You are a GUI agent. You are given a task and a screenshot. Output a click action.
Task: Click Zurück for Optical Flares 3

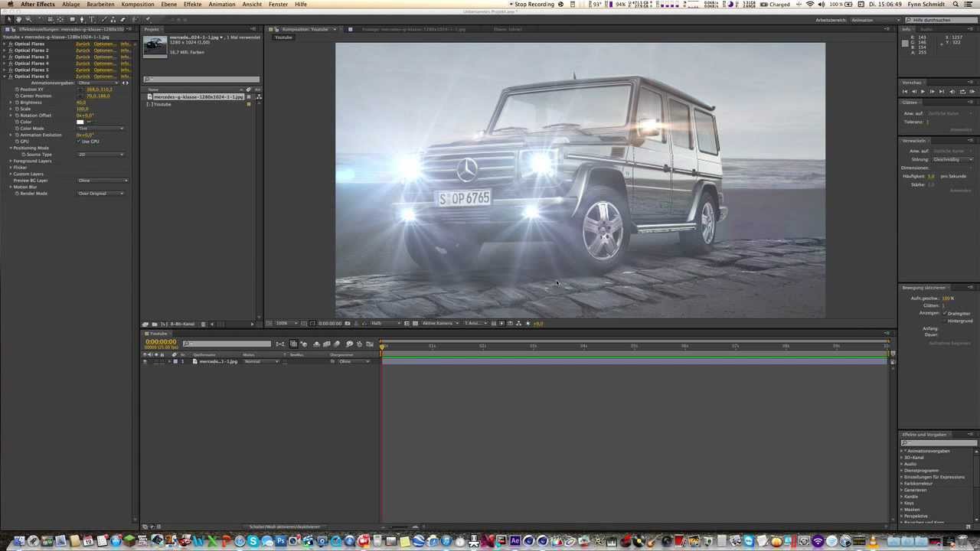coord(83,57)
